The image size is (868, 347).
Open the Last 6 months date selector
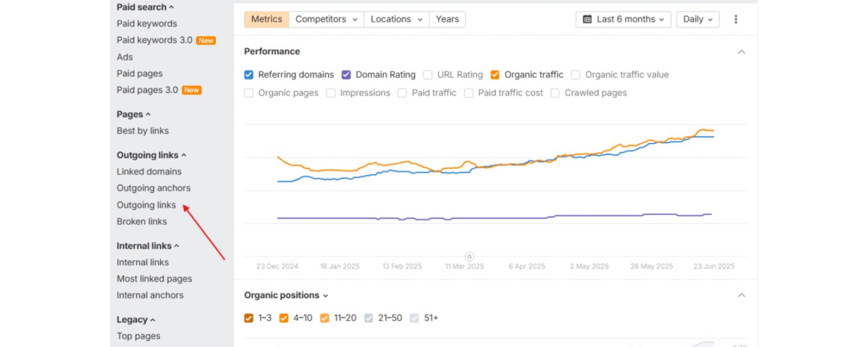coord(623,19)
